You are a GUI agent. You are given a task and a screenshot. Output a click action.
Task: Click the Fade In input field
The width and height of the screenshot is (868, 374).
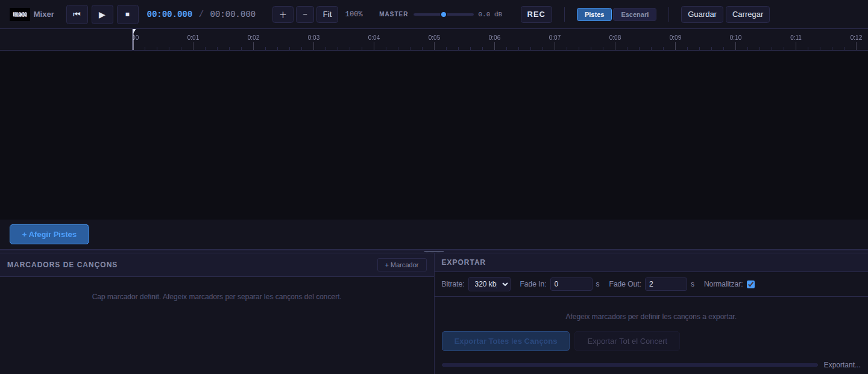(x=571, y=284)
